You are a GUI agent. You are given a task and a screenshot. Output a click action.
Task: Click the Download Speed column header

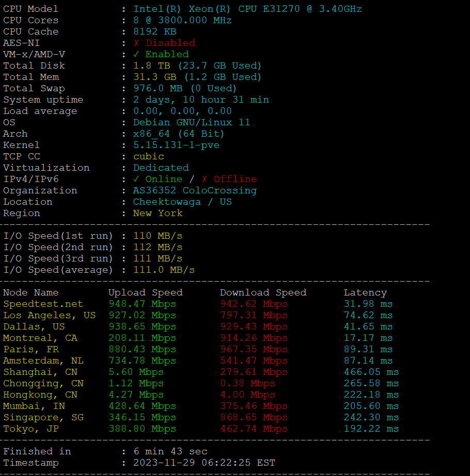263,293
